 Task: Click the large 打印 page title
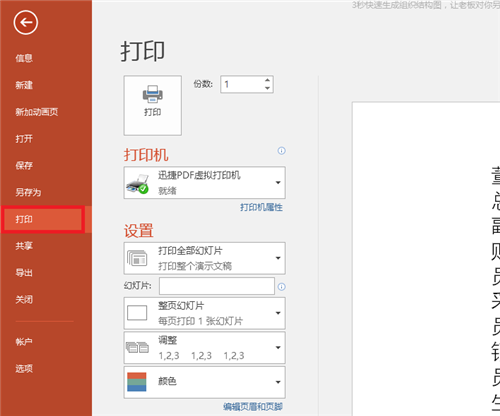point(143,51)
